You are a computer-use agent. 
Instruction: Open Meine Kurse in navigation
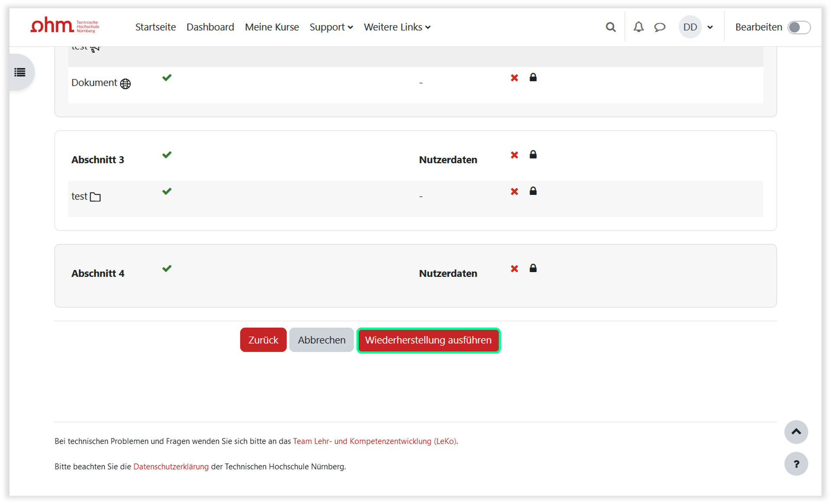point(272,27)
